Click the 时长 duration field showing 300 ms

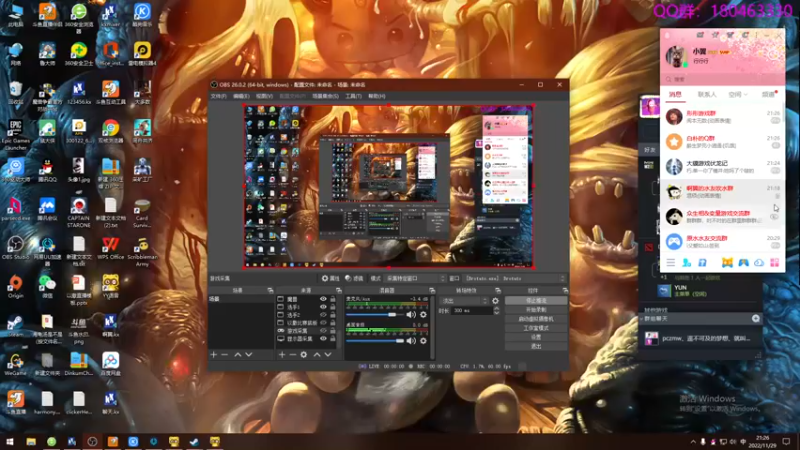(472, 311)
